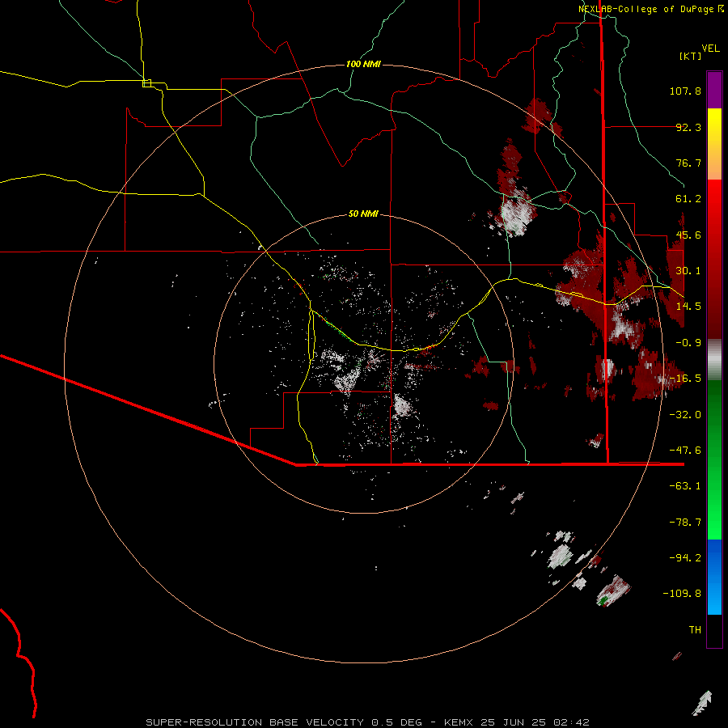This screenshot has height=728, width=728.
Task: Pick the blue segment of the velocity color bar
Action: point(714,577)
